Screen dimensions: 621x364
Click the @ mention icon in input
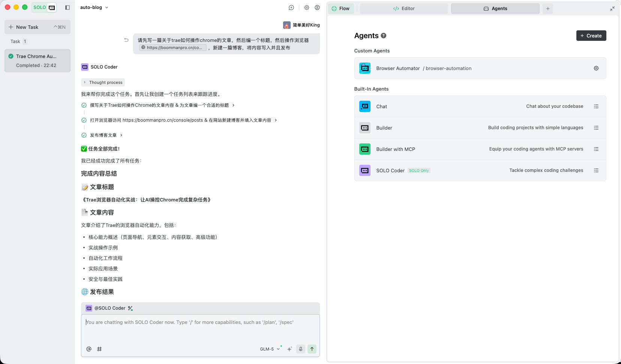point(89,349)
